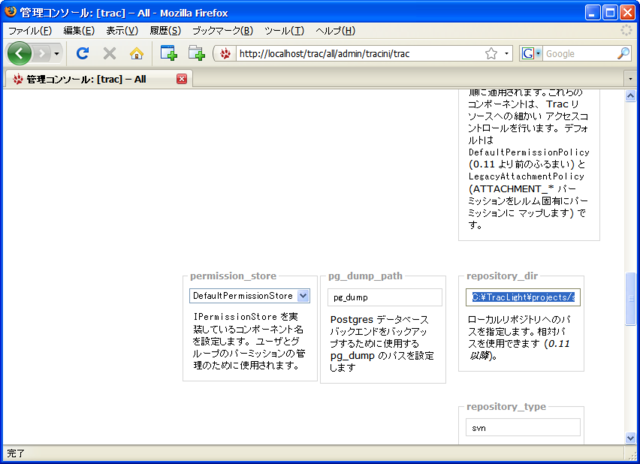The height and width of the screenshot is (464, 640).
Task: Open the URL history dropdown arrow
Action: tap(507, 53)
